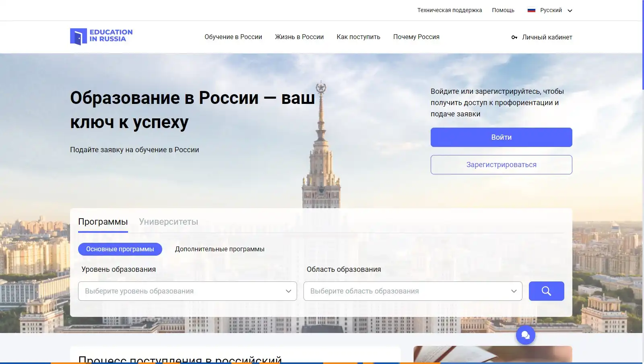Screen dimensions: 644x364
Task: Open Как поступить menu item
Action: (358, 37)
